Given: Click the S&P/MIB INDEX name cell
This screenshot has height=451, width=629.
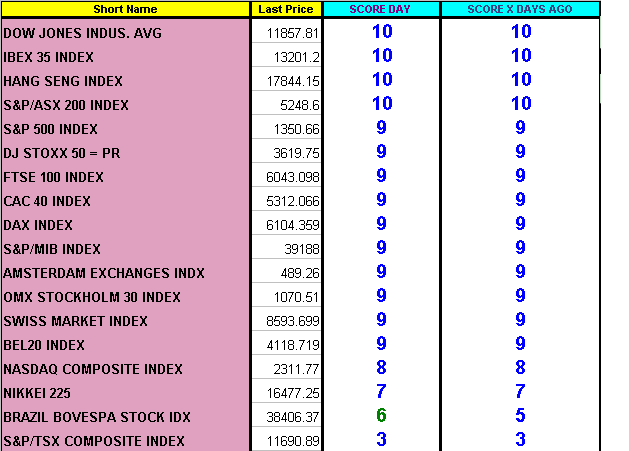Looking at the screenshot, I should click(x=125, y=249).
